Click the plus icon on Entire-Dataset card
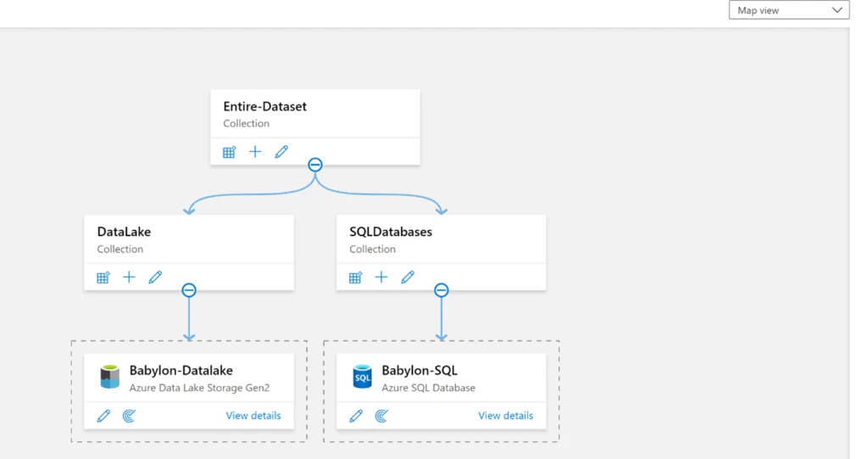Screen dimensions: 868x459 pos(255,152)
